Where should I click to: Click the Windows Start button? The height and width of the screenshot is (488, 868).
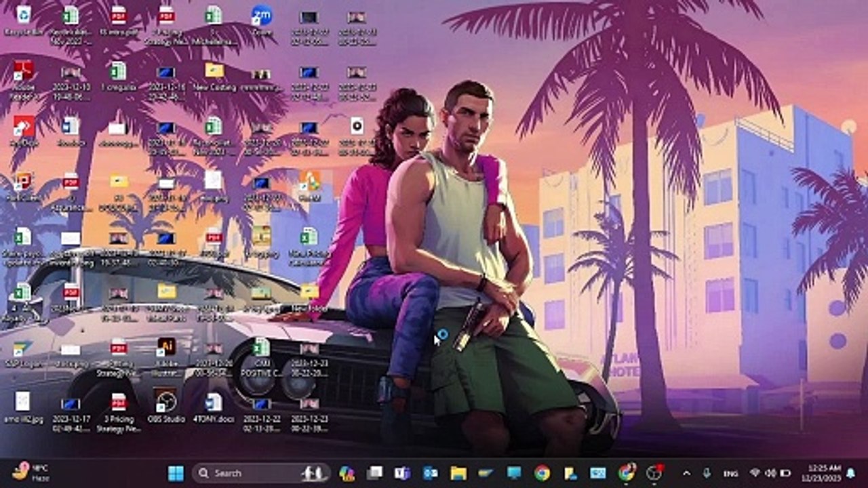(176, 473)
